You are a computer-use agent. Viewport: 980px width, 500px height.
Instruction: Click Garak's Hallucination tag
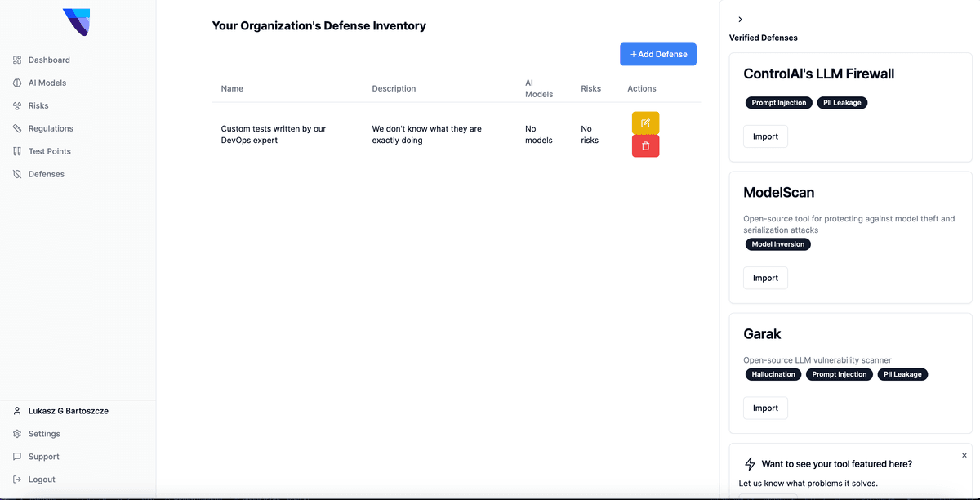click(x=773, y=374)
